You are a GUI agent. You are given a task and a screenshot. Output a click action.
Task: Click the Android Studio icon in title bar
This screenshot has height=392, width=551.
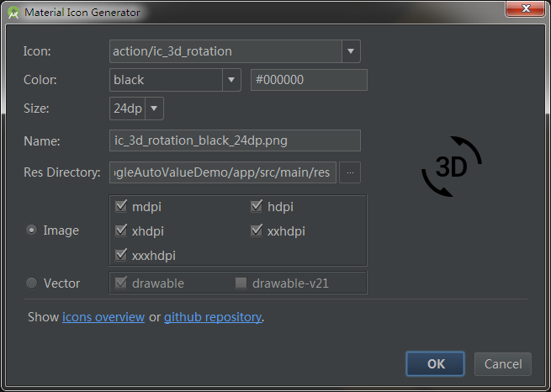click(13, 13)
